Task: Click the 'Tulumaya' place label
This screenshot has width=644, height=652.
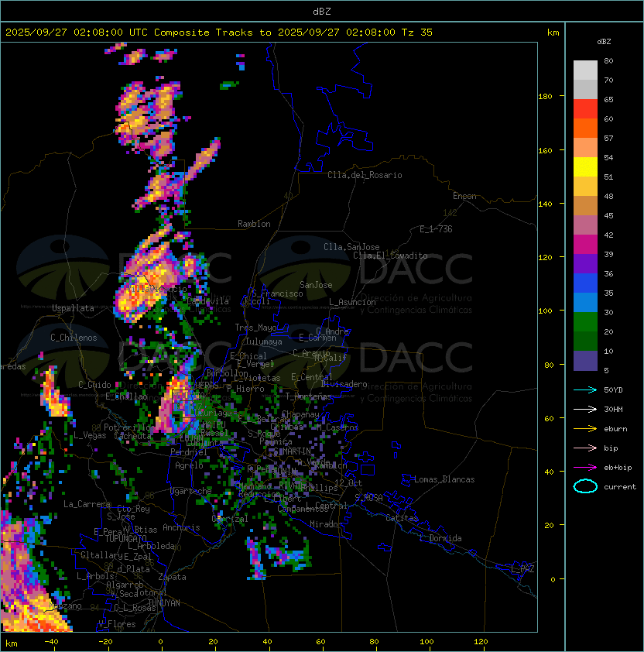Action: coord(264,341)
